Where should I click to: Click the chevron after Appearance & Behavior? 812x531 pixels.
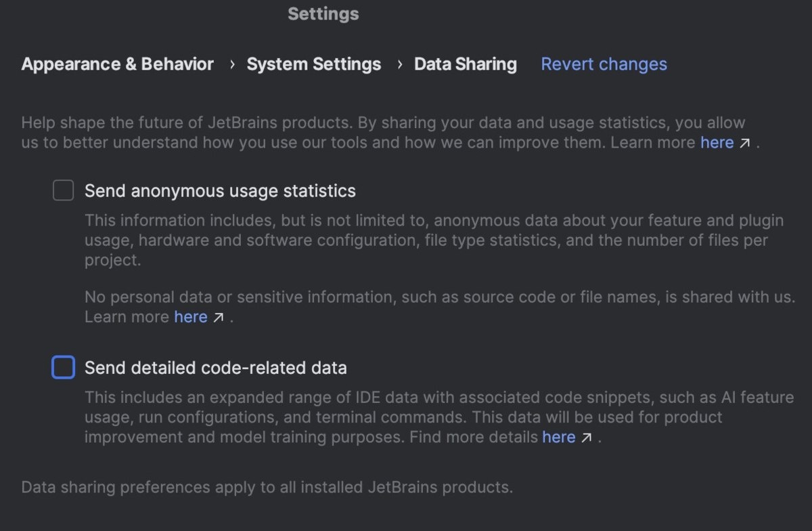point(231,64)
